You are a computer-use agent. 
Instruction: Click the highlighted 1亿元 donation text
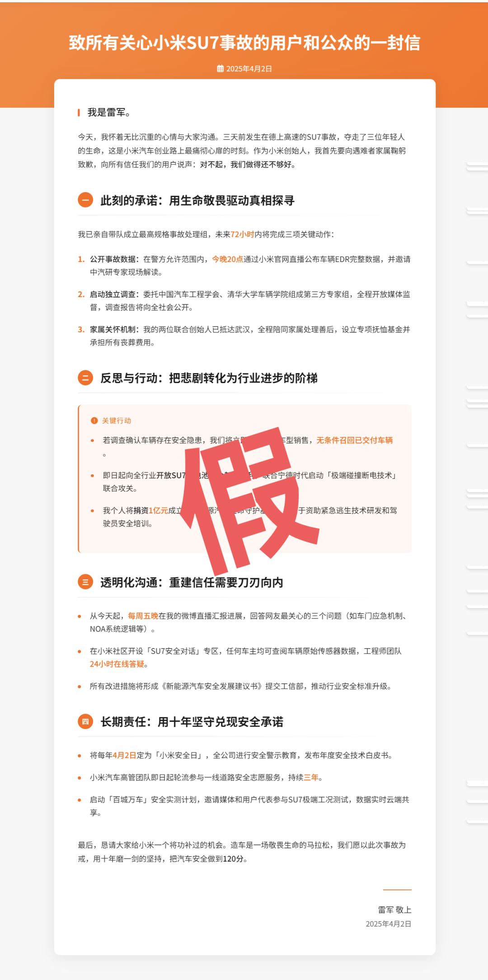tap(158, 510)
